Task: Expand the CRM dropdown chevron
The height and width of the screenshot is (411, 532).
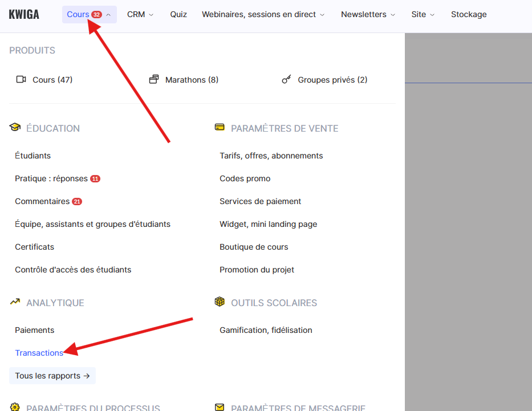Action: (151, 15)
